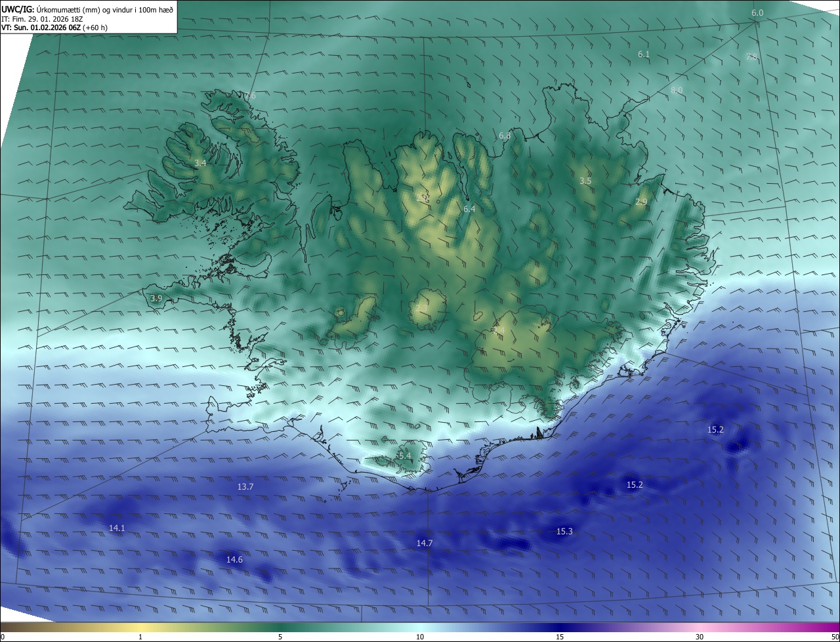Click the colour scale tick label 1
Image resolution: width=840 pixels, height=642 pixels.
tap(140, 637)
